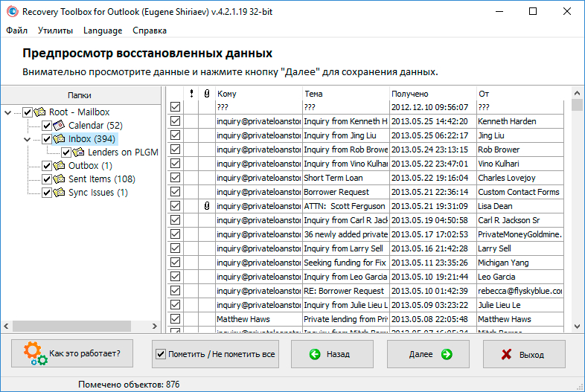Sort by the Тема column header

tap(345, 94)
